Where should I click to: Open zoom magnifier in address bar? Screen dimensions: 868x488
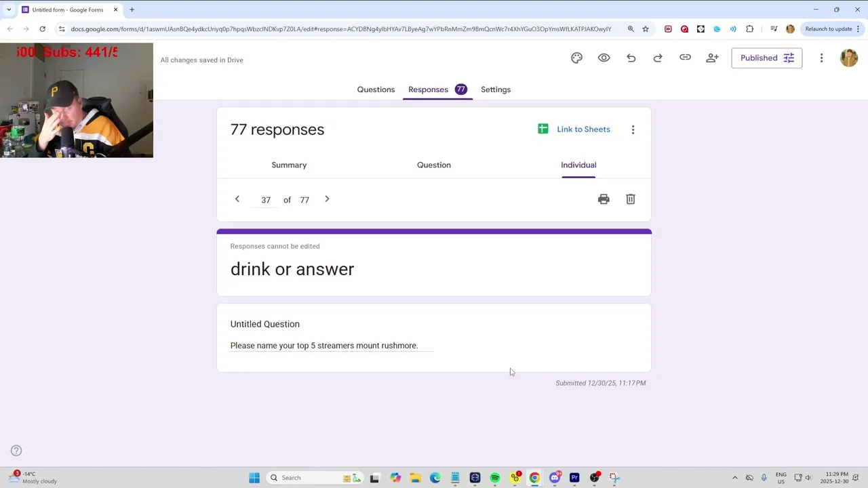pos(631,29)
